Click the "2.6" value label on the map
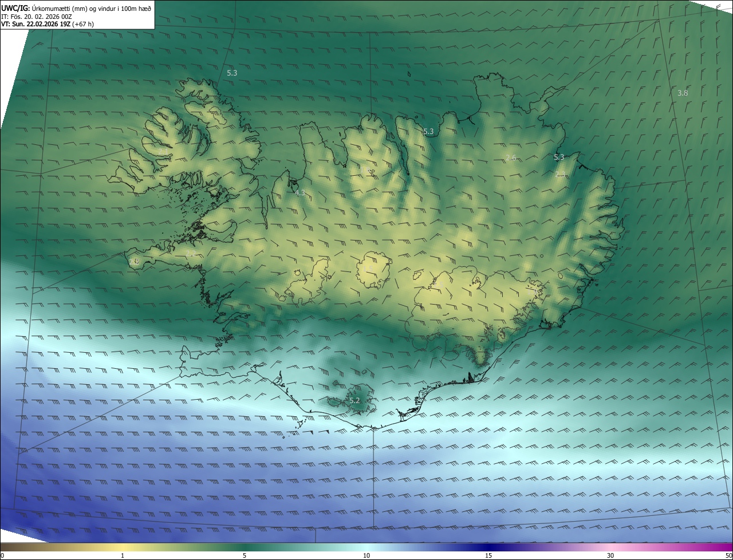 pyautogui.click(x=511, y=157)
